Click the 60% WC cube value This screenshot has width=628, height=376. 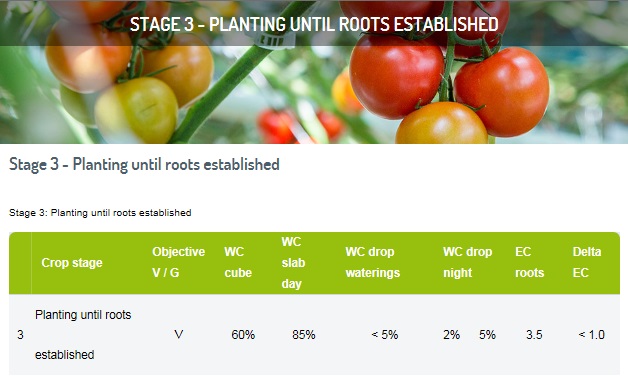pyautogui.click(x=243, y=335)
